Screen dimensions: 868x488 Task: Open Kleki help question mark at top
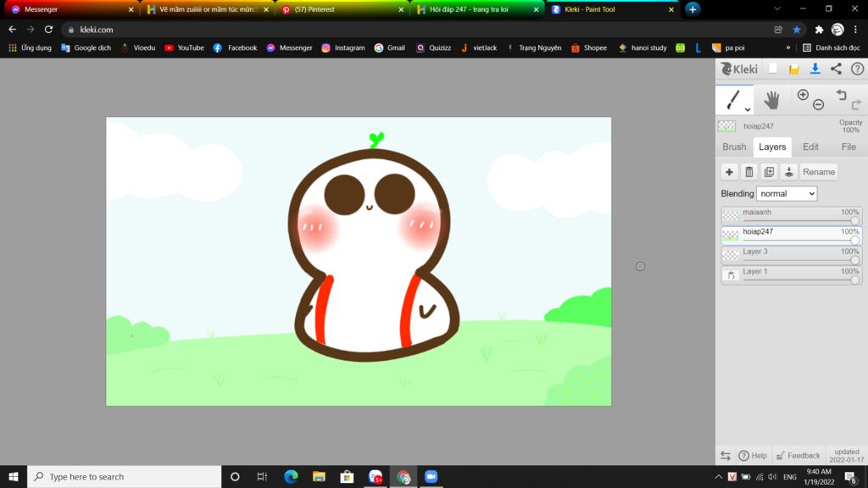pos(857,69)
